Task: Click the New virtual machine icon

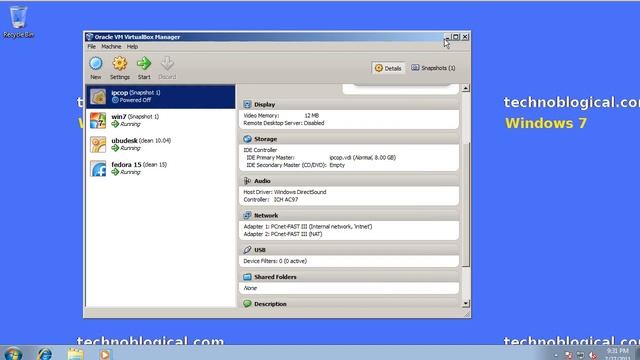Action: pyautogui.click(x=96, y=64)
